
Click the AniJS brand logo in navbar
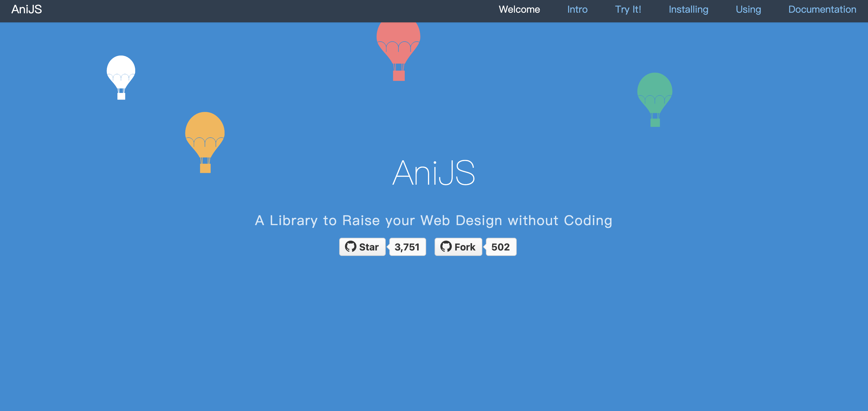tap(27, 9)
